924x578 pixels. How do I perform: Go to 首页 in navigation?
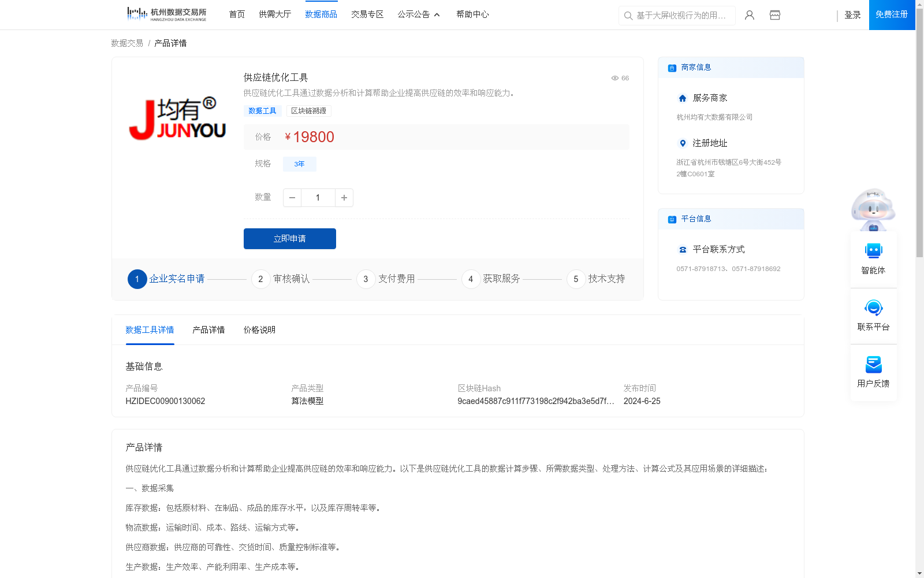(237, 14)
